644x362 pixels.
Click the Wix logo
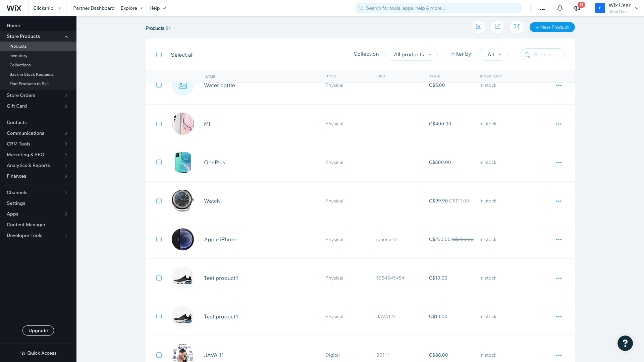coord(14,8)
